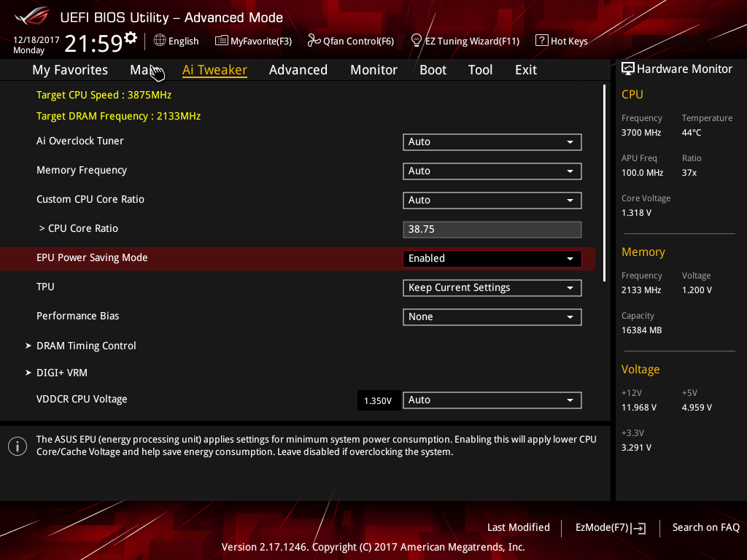Click Core Voltage 1.318 V value
Image resolution: width=747 pixels, height=560 pixels.
(x=636, y=213)
